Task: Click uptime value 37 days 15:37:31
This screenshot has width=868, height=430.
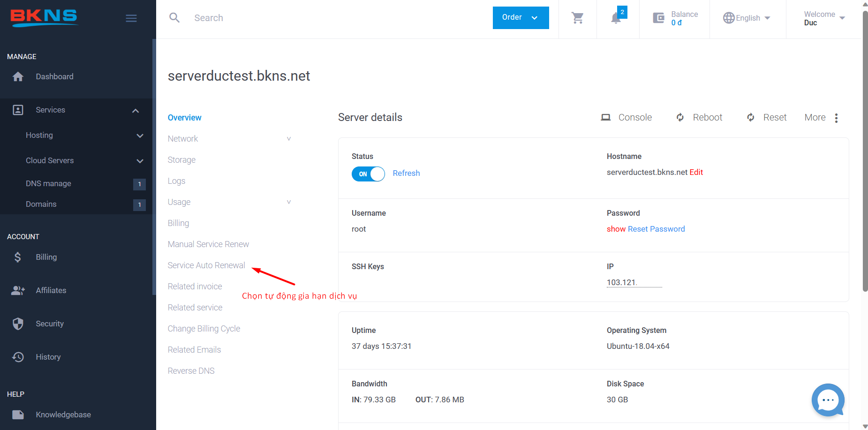Action: coord(381,346)
